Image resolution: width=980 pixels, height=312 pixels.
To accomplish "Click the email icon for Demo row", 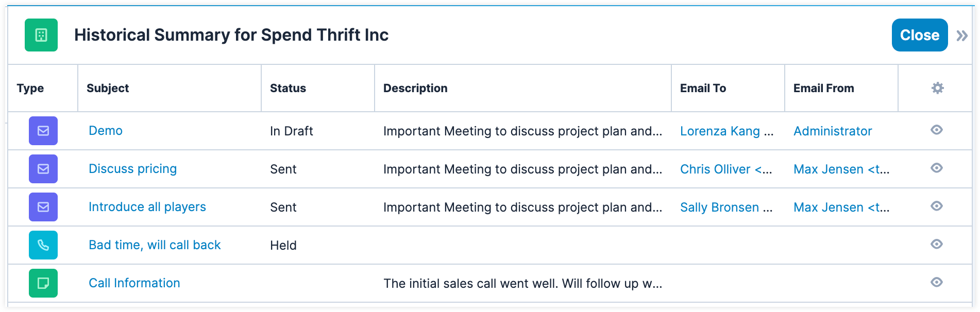I will (43, 131).
